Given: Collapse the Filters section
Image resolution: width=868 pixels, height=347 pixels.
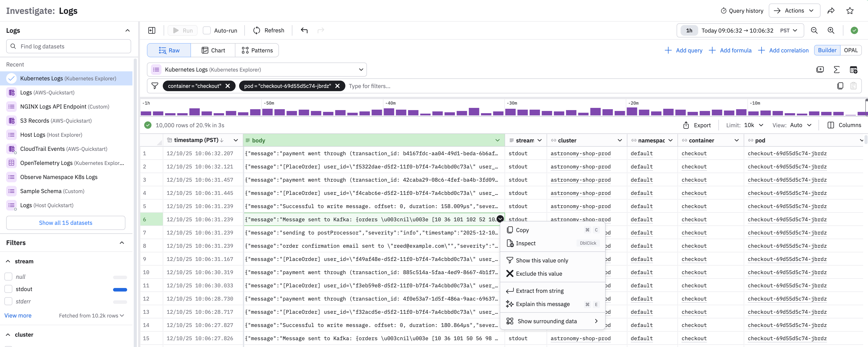Looking at the screenshot, I should pyautogui.click(x=122, y=243).
